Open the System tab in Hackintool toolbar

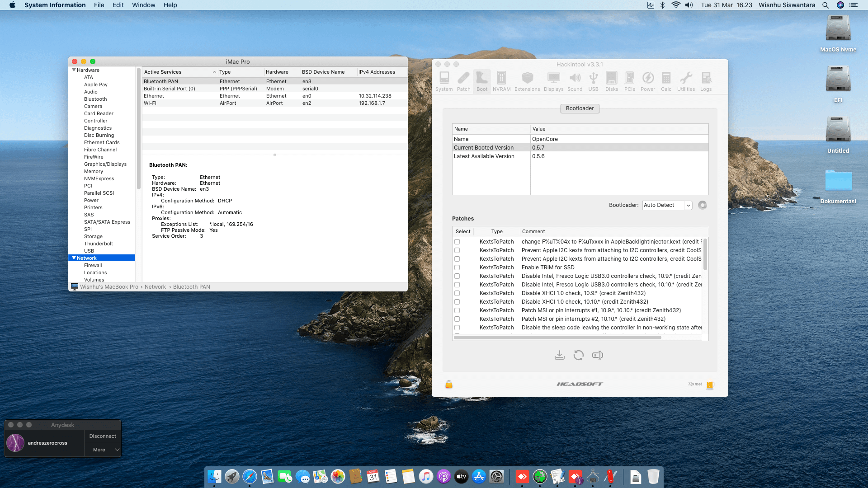(444, 82)
